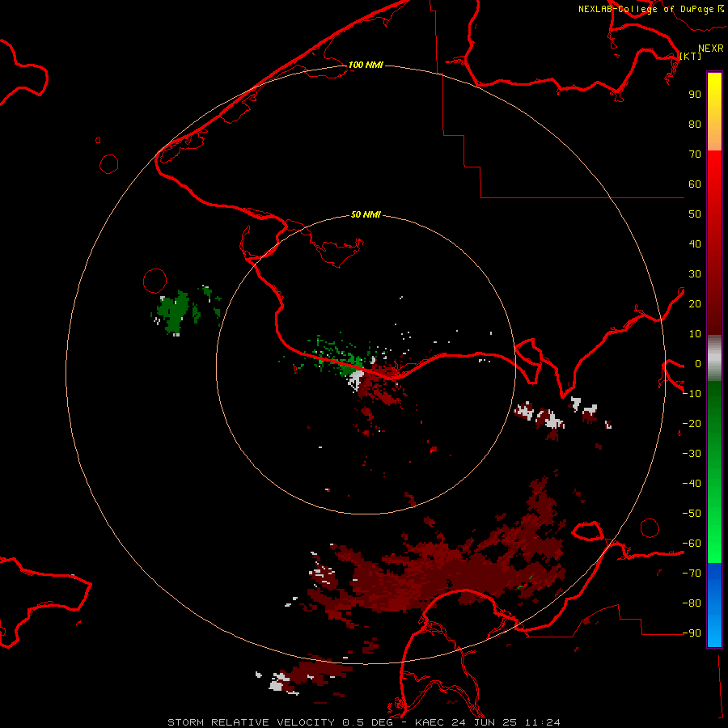Click the KAEC station identifier in the caption
This screenshot has height=728, width=728.
click(430, 722)
